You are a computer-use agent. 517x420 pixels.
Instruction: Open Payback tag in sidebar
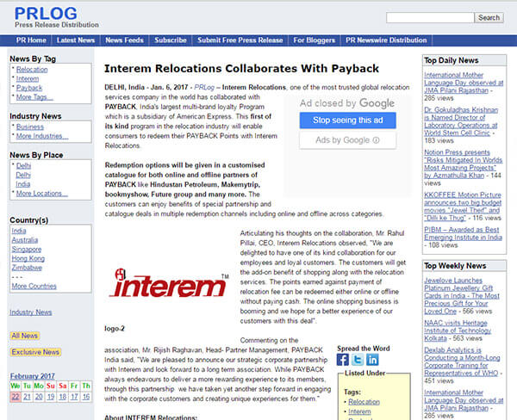tap(29, 88)
